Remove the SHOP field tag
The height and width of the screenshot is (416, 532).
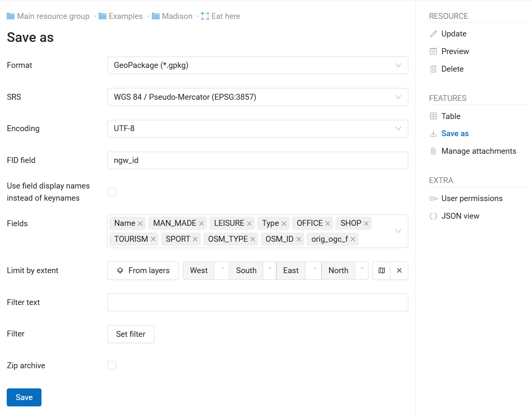point(366,224)
